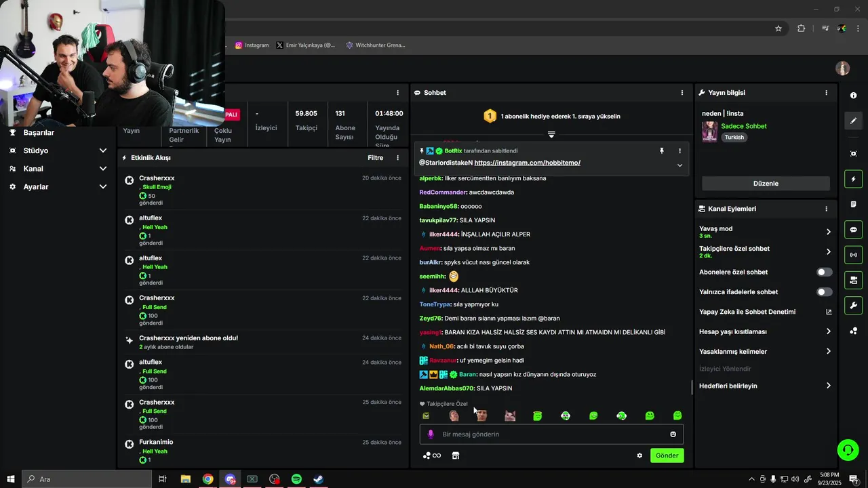Toggle the wrench stream info sidebar icon

[x=853, y=305]
